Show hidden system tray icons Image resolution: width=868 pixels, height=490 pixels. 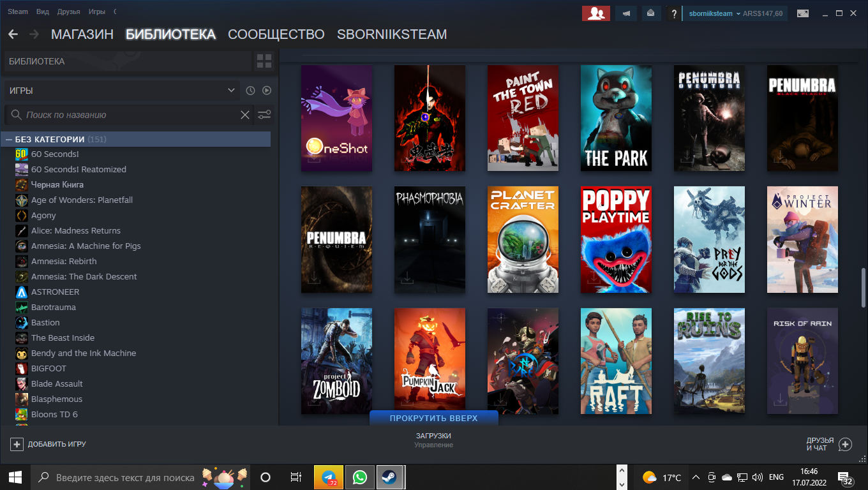[x=695, y=477]
